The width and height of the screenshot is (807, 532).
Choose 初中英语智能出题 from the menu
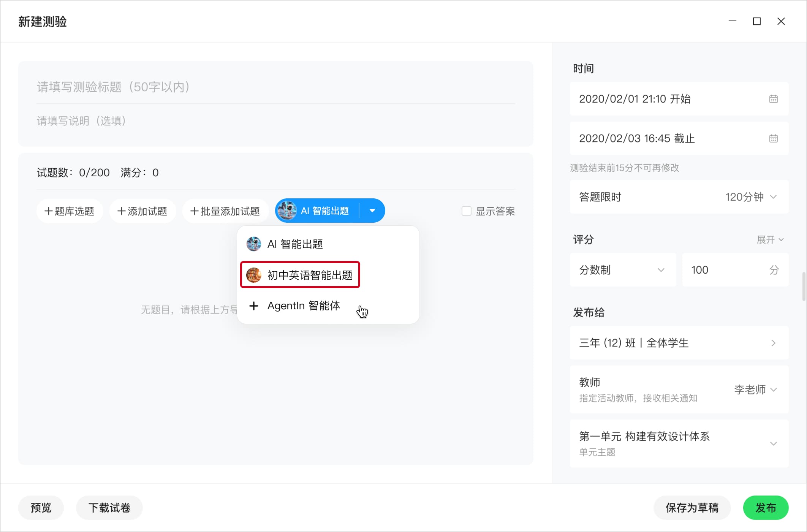click(x=309, y=275)
